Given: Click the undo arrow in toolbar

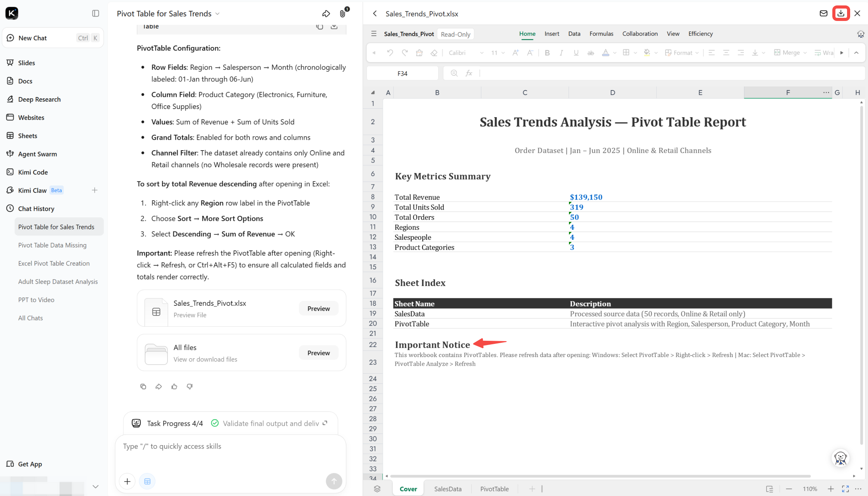Looking at the screenshot, I should [390, 53].
